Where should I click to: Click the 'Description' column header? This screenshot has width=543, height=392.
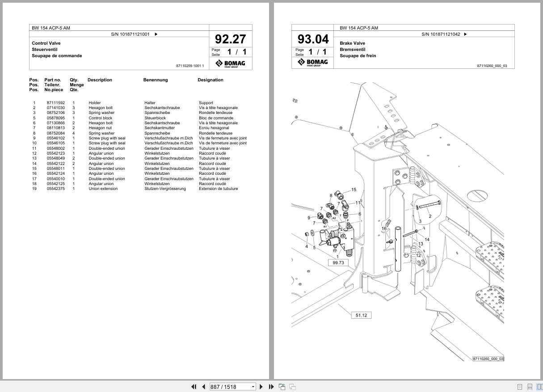100,80
